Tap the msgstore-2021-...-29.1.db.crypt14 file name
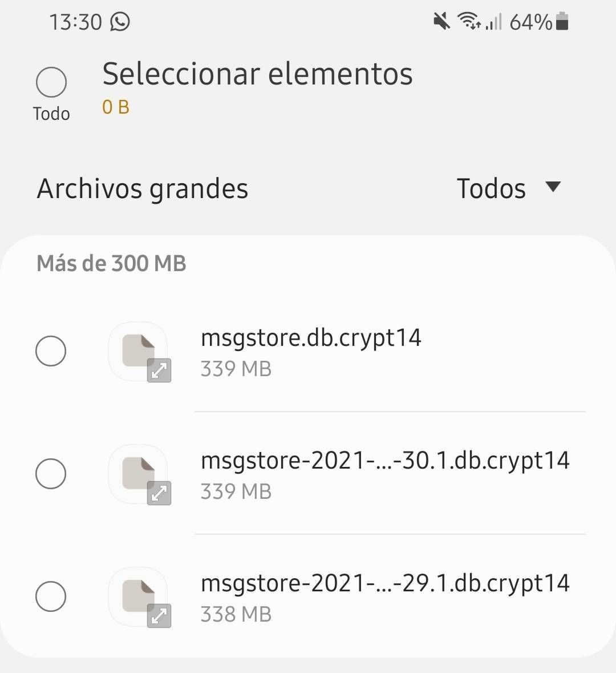The width and height of the screenshot is (616, 673). pyautogui.click(x=385, y=583)
